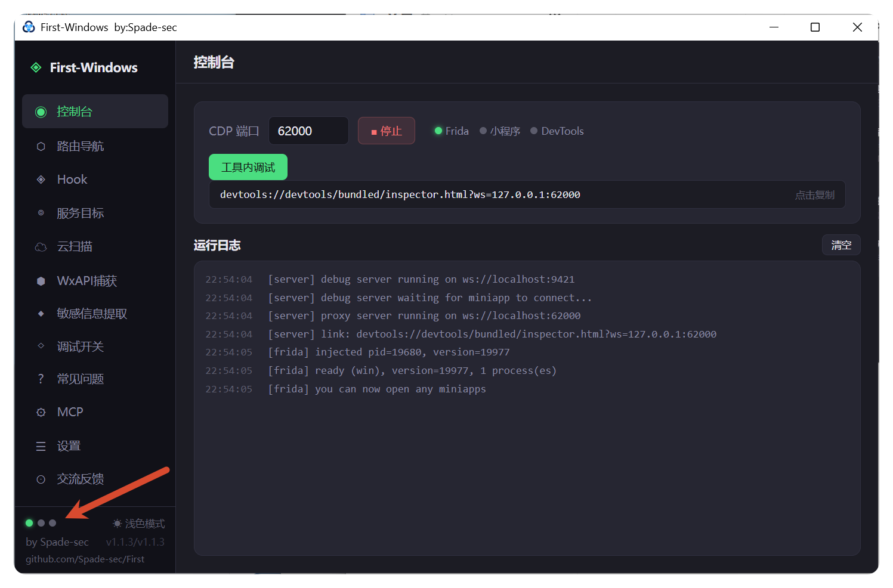Click the first green dot in sidebar footer

[29, 523]
